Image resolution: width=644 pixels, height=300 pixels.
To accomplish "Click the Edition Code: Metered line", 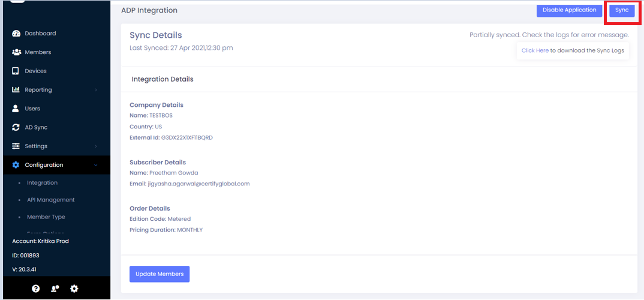I will (x=160, y=219).
